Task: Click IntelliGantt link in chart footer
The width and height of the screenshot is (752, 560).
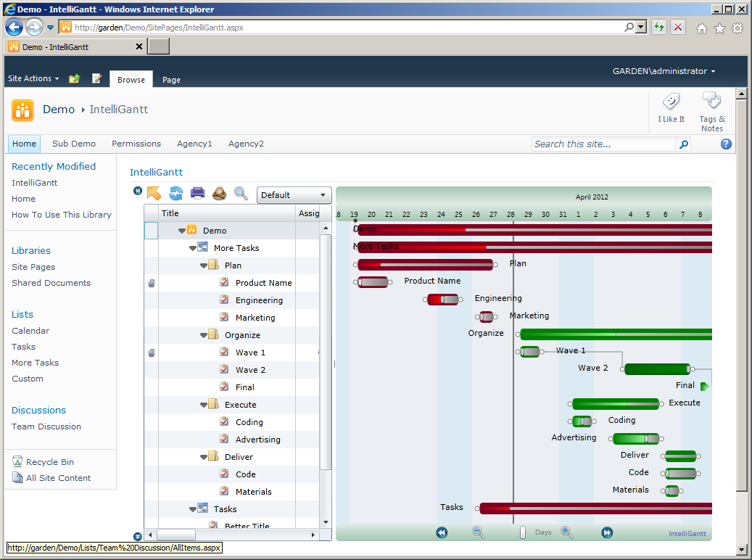Action: click(687, 534)
